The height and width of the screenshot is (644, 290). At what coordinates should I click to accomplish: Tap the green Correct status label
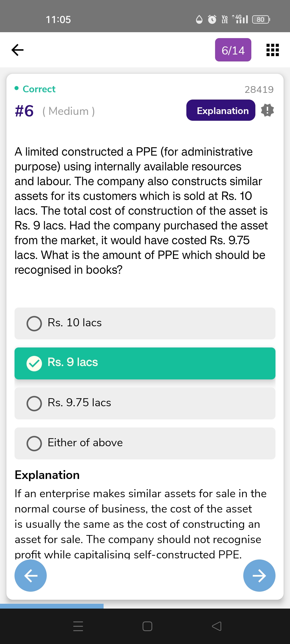39,89
